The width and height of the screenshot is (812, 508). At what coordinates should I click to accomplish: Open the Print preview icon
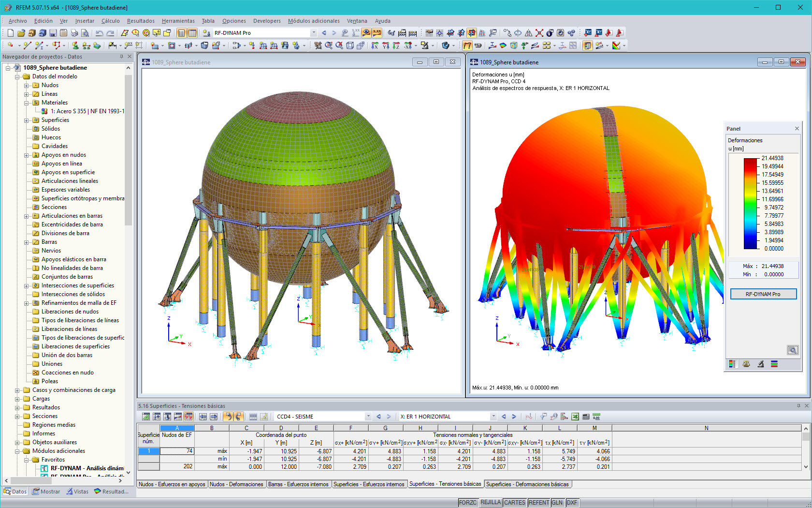(86, 33)
